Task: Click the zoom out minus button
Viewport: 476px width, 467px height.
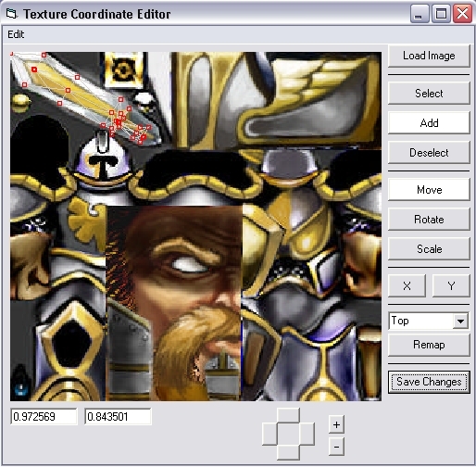Action: (336, 447)
